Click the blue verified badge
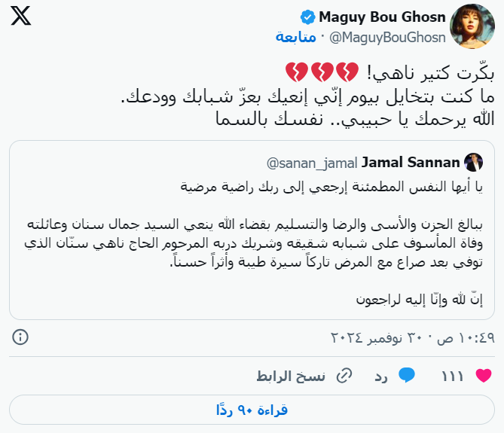The height and width of the screenshot is (433, 504). 307,17
